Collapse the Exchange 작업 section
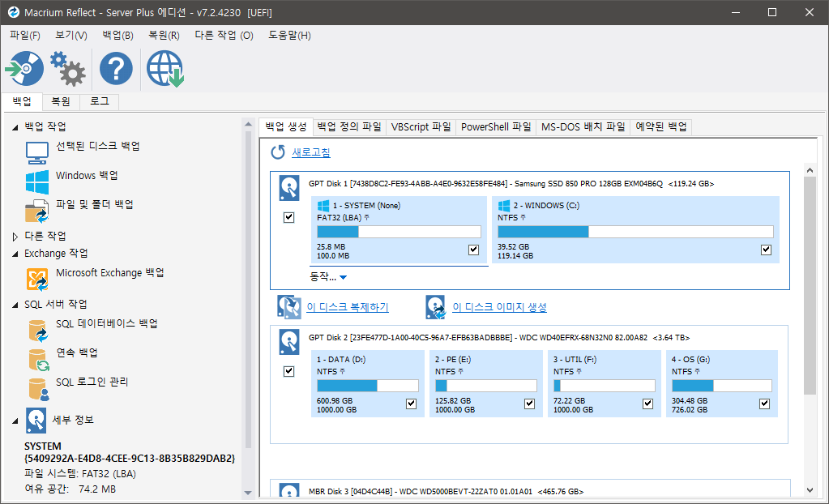Image resolution: width=829 pixels, height=504 pixels. (15, 254)
